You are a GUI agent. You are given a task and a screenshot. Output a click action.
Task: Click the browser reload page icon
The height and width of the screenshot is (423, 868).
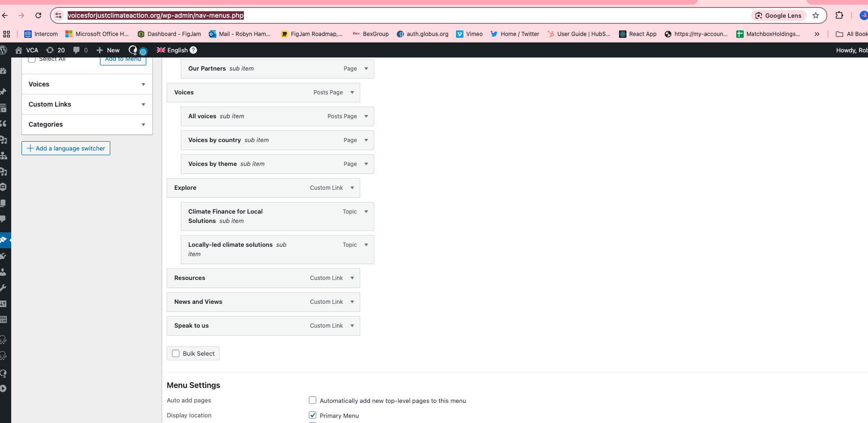pyautogui.click(x=38, y=15)
